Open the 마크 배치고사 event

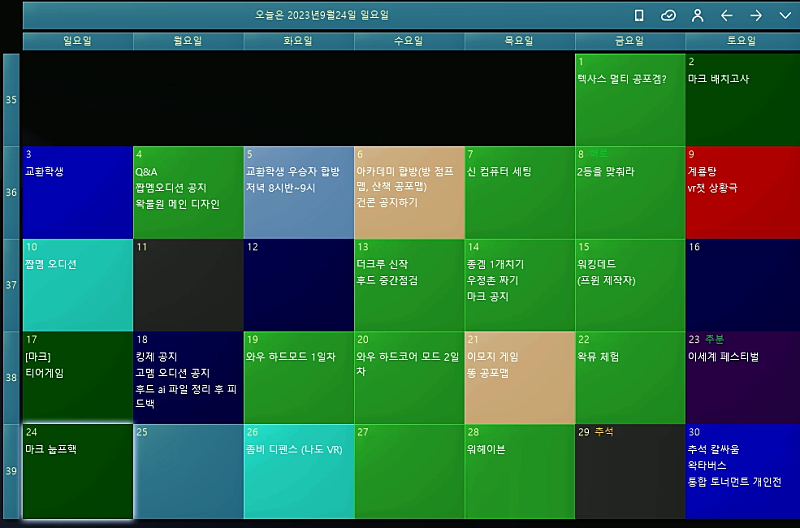(718, 79)
